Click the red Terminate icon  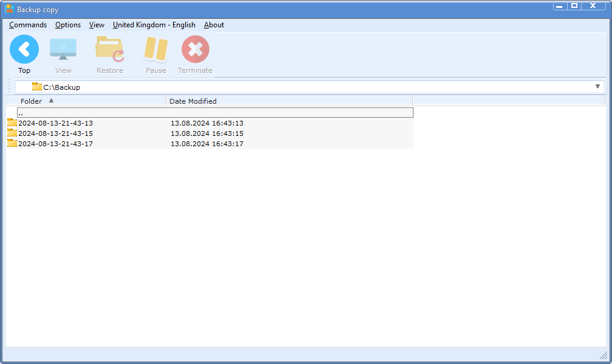click(195, 49)
